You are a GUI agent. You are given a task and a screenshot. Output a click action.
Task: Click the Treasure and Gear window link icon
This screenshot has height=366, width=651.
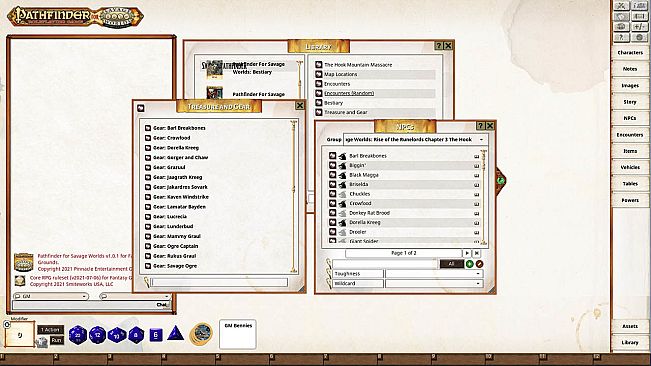click(x=141, y=108)
